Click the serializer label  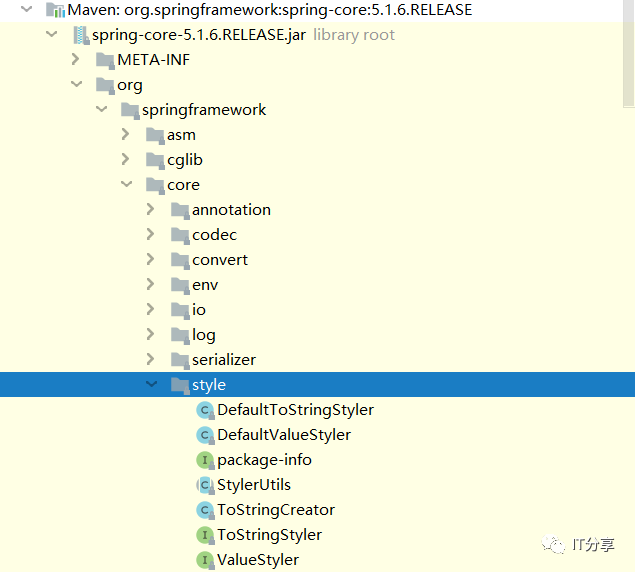pyautogui.click(x=224, y=360)
